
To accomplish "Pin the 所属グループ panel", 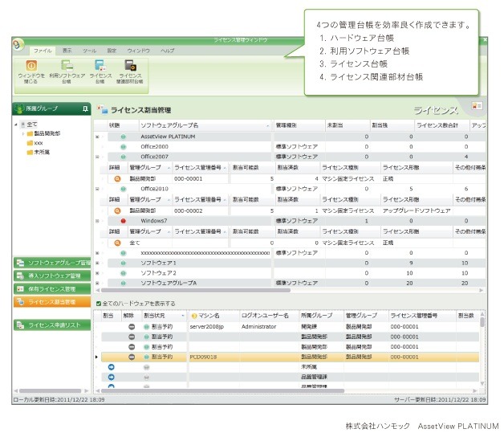I will [85, 108].
